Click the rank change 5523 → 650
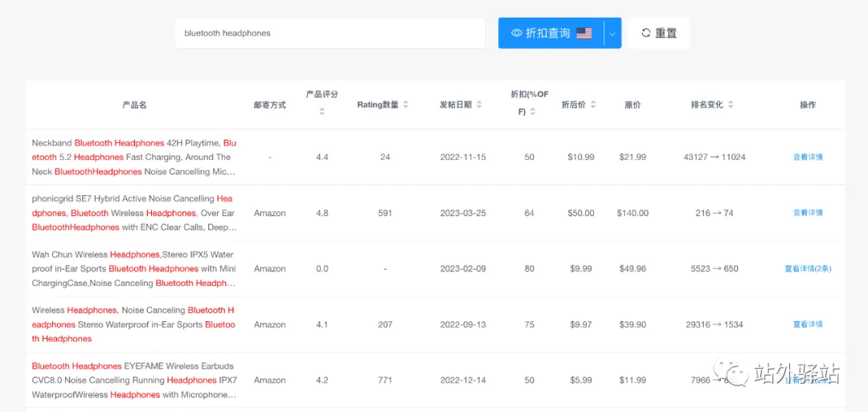Screen dimensions: 868x412 (x=714, y=269)
